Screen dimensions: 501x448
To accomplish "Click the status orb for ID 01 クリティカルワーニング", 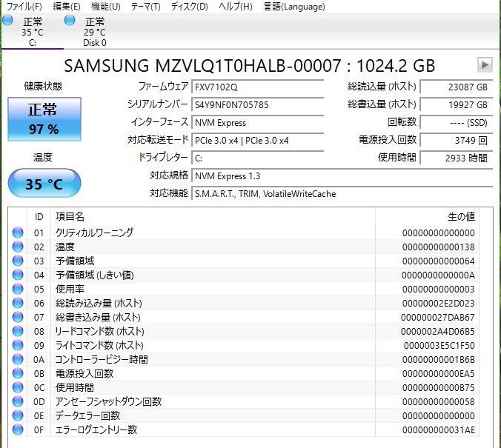I will pyautogui.click(x=18, y=233).
